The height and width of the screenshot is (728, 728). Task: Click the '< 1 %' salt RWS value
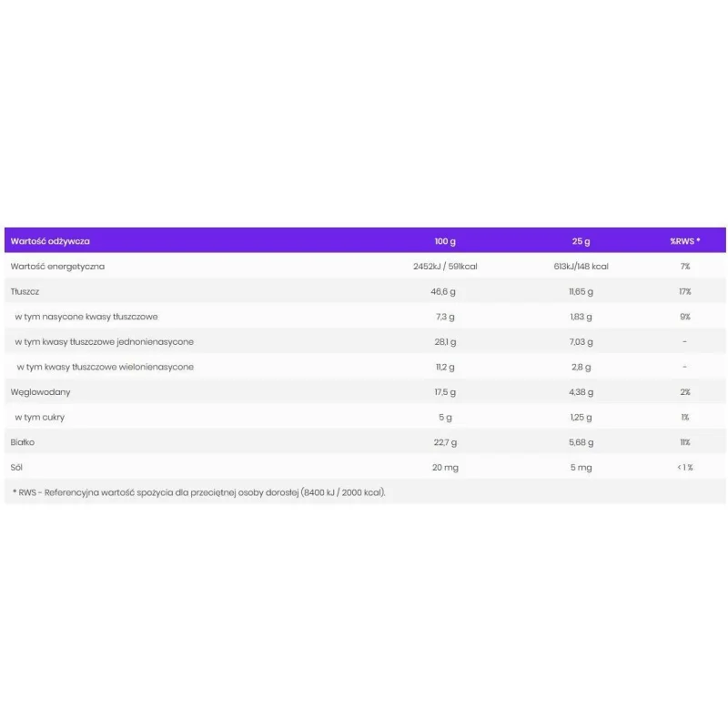tap(685, 468)
